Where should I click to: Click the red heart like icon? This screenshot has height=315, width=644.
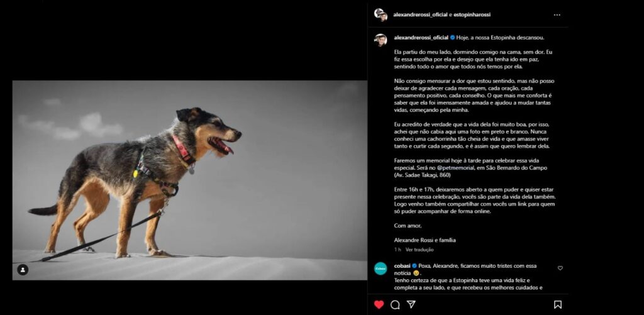coord(379,304)
